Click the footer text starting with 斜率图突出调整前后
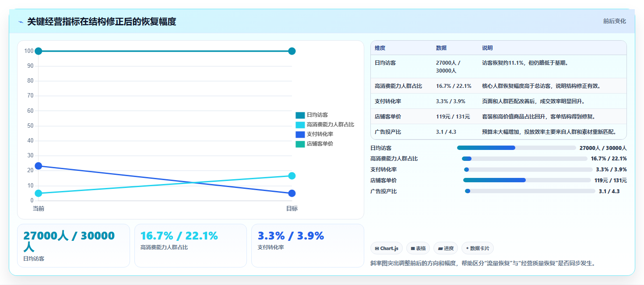This screenshot has width=644, height=285. point(483,263)
